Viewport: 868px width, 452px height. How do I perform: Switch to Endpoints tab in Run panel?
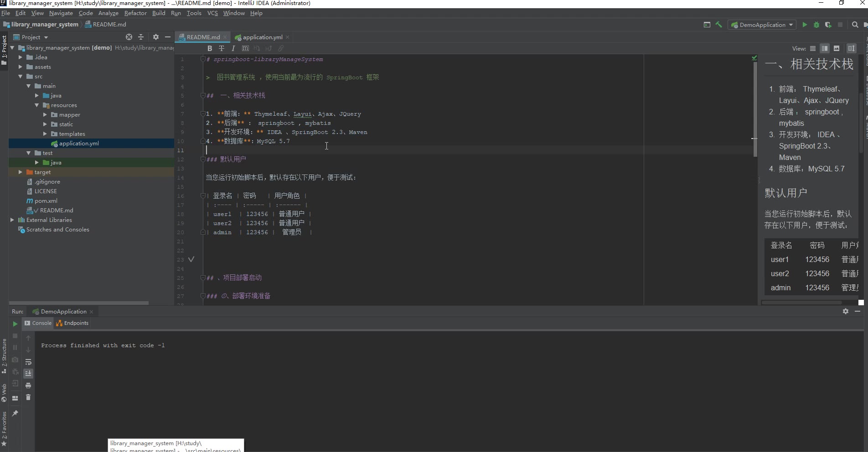(x=72, y=323)
